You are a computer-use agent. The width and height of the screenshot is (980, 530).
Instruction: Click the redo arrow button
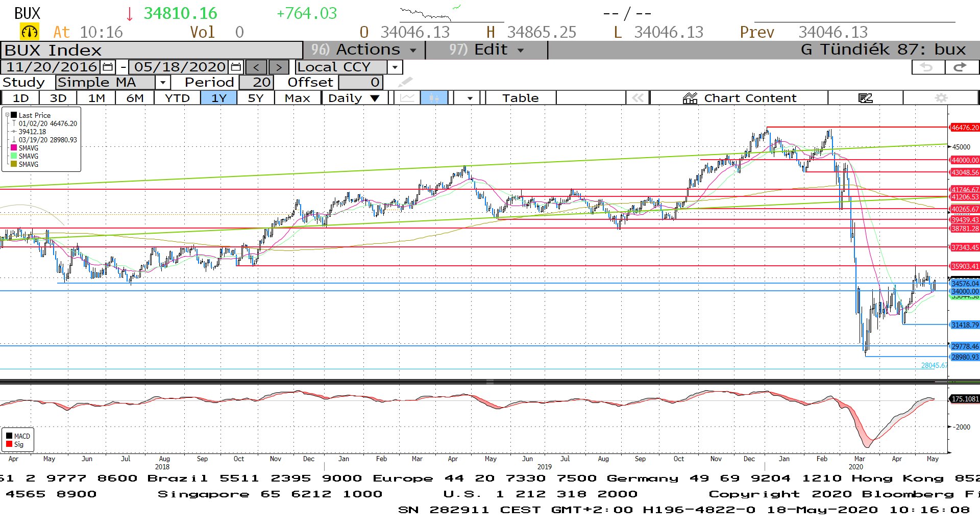point(961,67)
